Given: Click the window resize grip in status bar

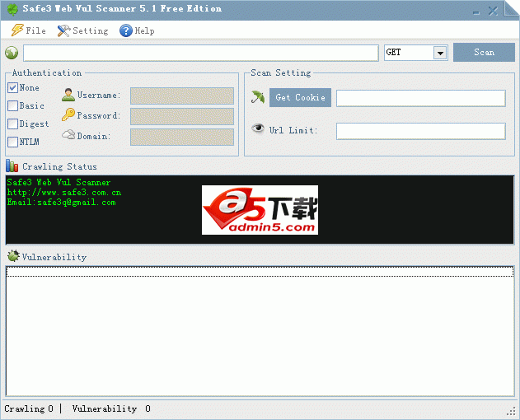Looking at the screenshot, I should click(511, 411).
